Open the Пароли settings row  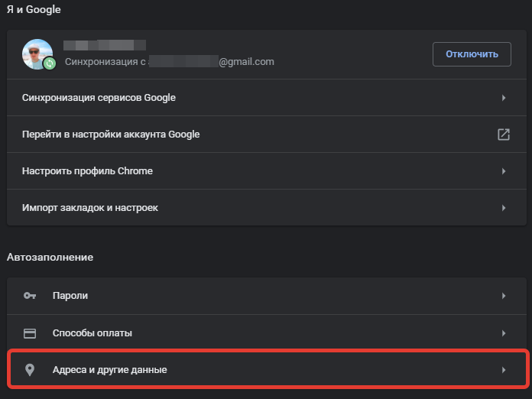click(267, 296)
